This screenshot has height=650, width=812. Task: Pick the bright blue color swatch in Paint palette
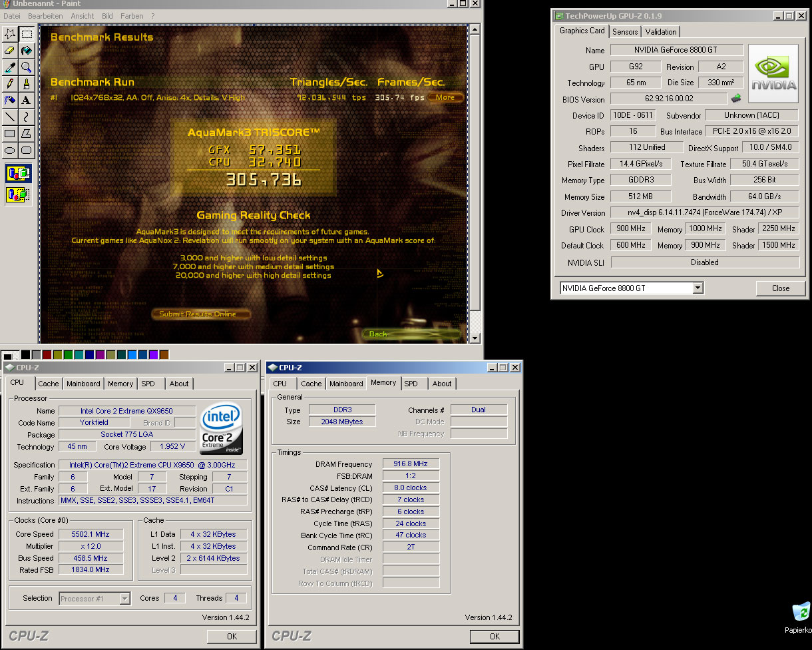tap(132, 355)
